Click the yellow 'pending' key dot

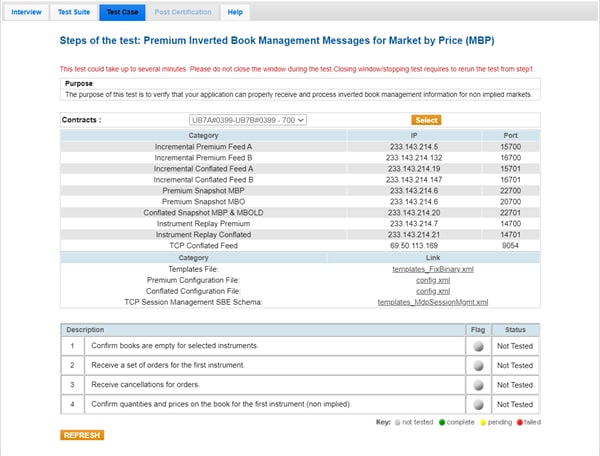481,423
